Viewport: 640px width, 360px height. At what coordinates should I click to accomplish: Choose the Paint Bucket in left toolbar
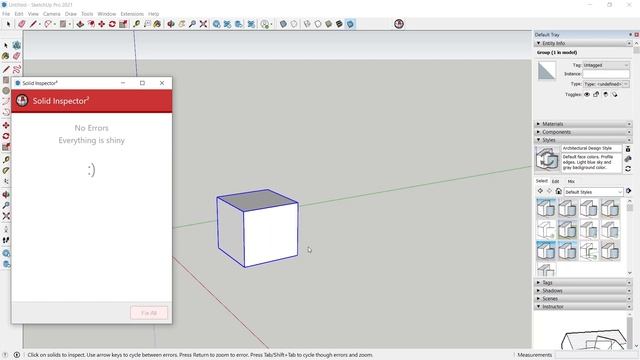click(x=6, y=56)
